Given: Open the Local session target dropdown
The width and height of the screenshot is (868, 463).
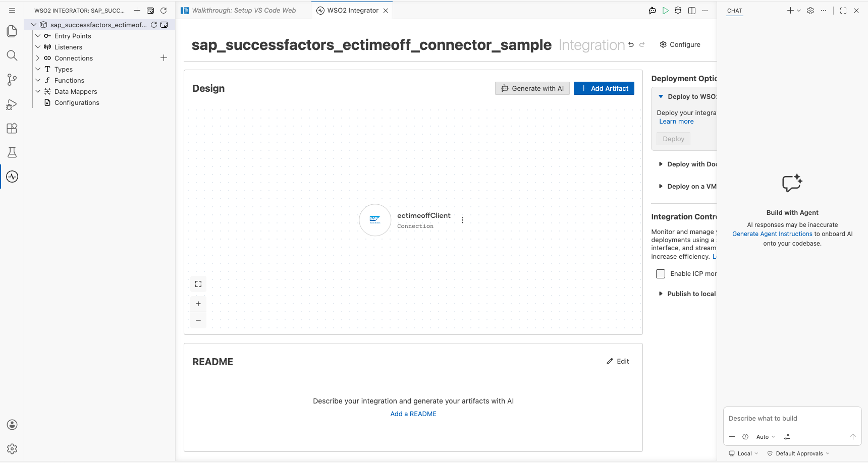Looking at the screenshot, I should (744, 453).
